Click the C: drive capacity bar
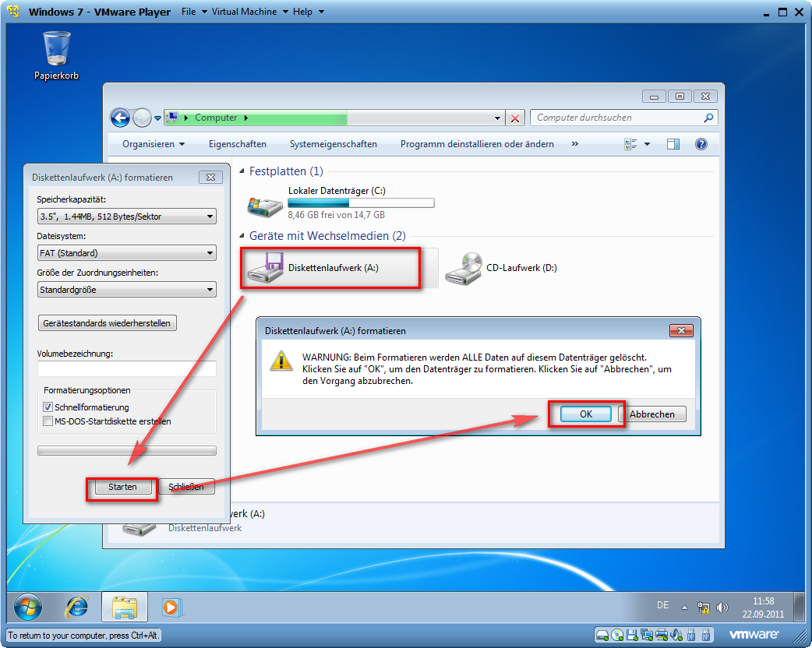This screenshot has width=812, height=648. tap(361, 202)
